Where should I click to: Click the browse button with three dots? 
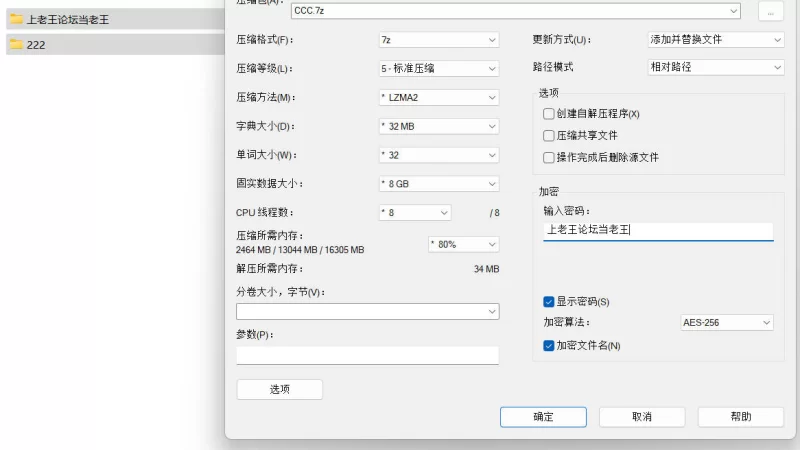[769, 12]
